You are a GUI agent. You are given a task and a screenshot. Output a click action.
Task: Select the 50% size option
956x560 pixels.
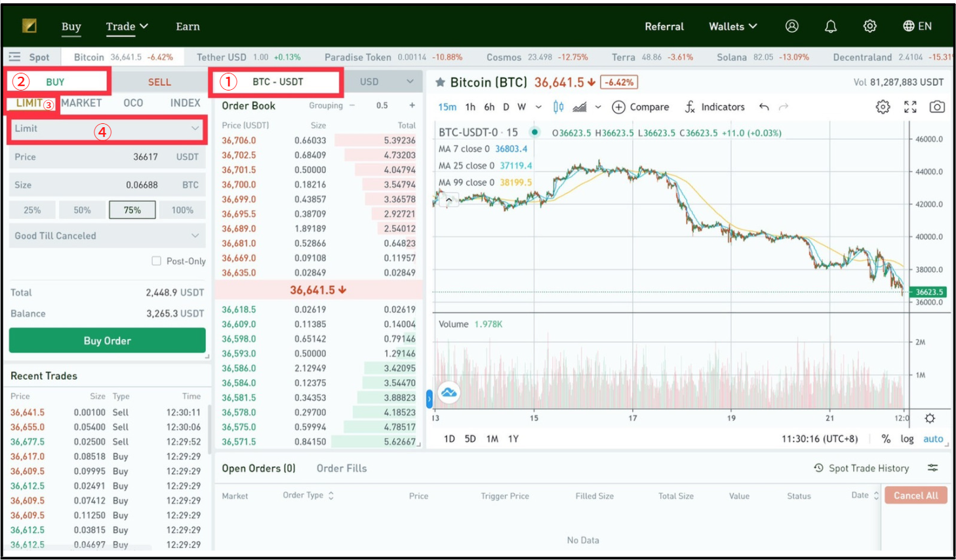[x=82, y=210]
